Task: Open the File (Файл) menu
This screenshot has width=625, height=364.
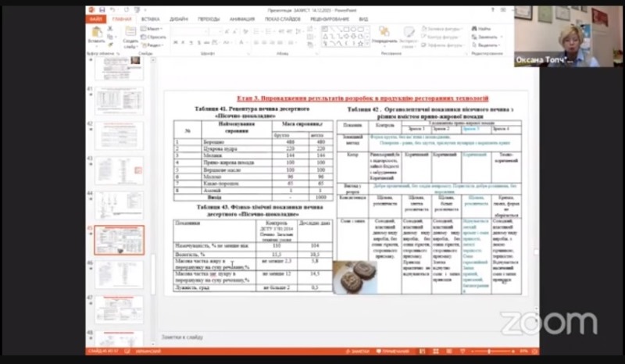Action: (95, 18)
